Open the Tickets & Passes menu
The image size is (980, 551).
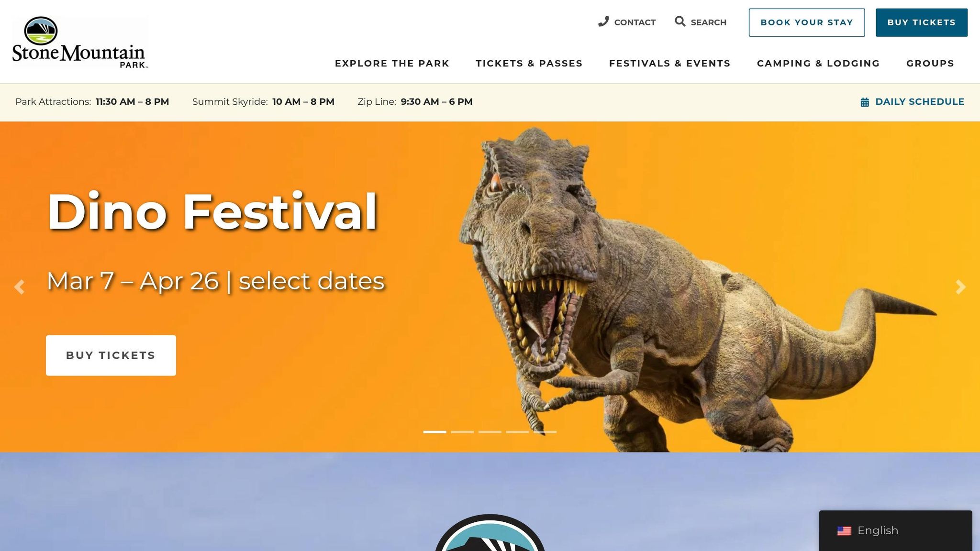pos(529,63)
